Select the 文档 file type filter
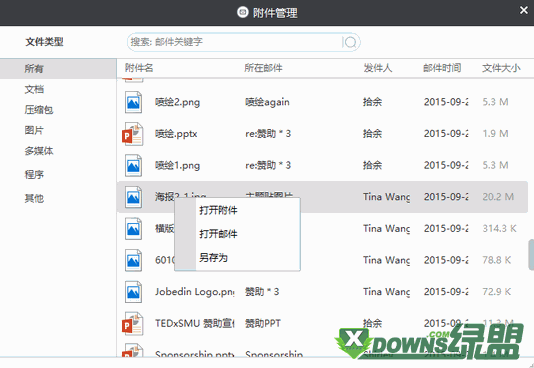Image resolution: width=534 pixels, height=368 pixels. point(34,89)
